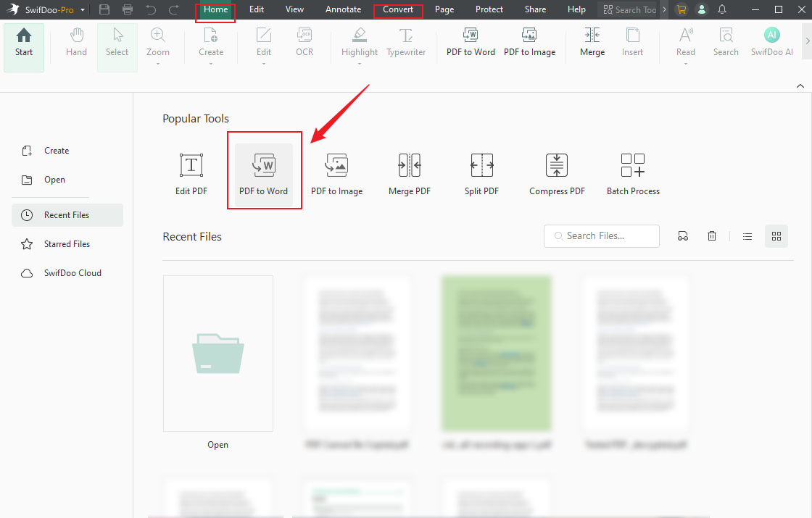812x518 pixels.
Task: Open the OCR tool in the toolbar
Action: (304, 42)
